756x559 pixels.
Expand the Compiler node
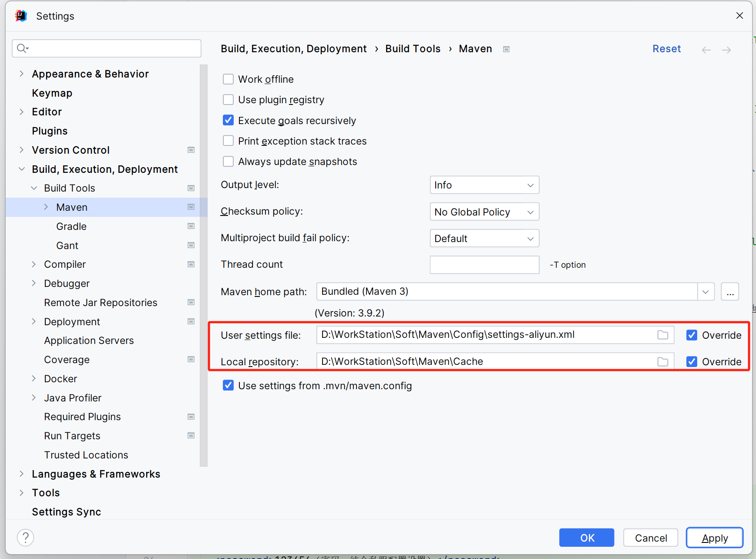point(34,264)
